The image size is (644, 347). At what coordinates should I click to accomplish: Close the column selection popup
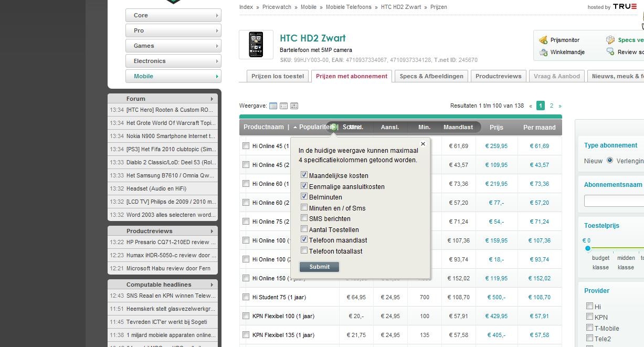tap(423, 144)
